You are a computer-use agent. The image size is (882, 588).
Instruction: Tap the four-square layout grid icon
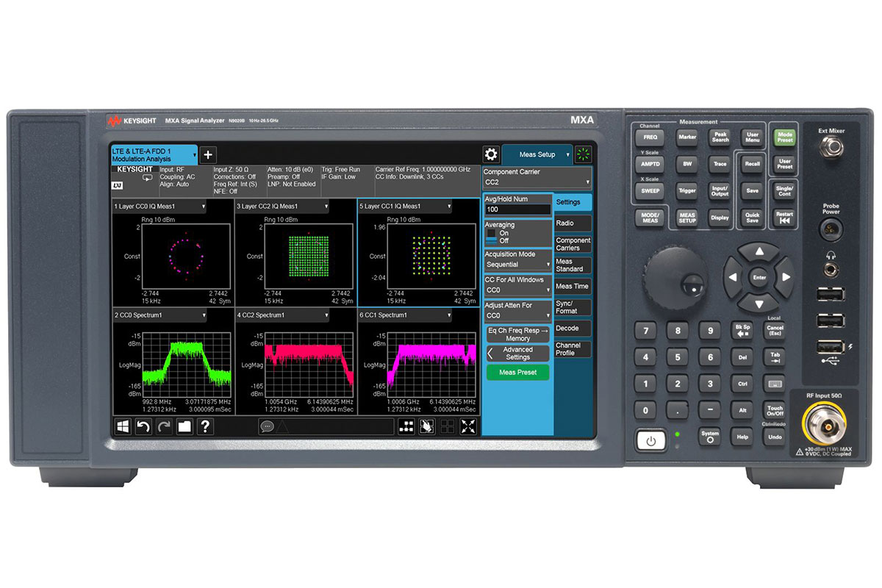click(x=447, y=427)
